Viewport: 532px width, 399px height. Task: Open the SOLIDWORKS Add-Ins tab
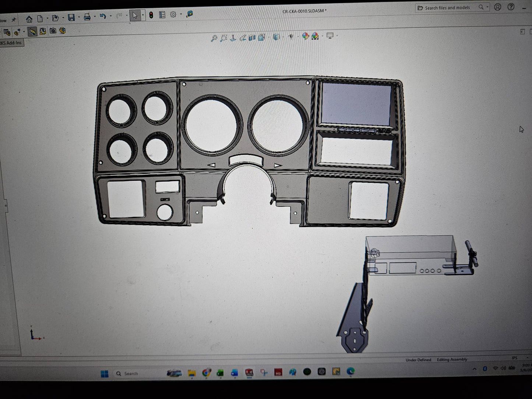pos(11,43)
